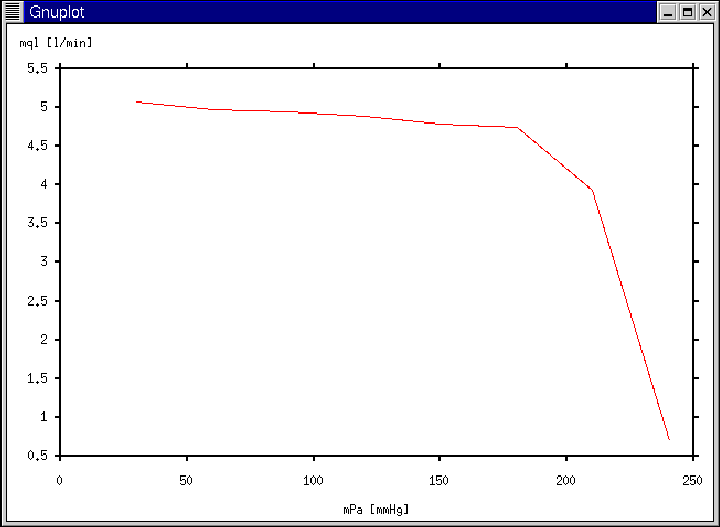This screenshot has width=720, height=527.
Task: Click the 0 tick label on x-axis
Action: coord(60,480)
